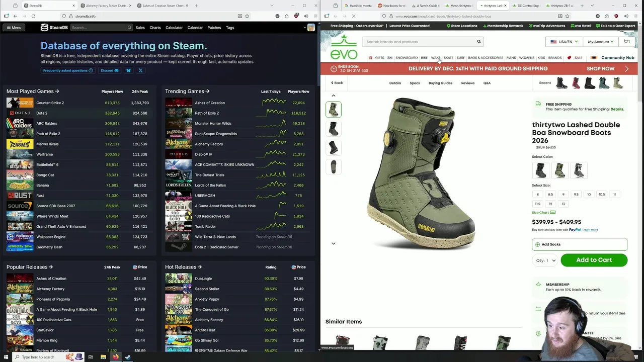Open the SNOWBOARD menu on evo
This screenshot has height=362, width=644.
point(407,58)
